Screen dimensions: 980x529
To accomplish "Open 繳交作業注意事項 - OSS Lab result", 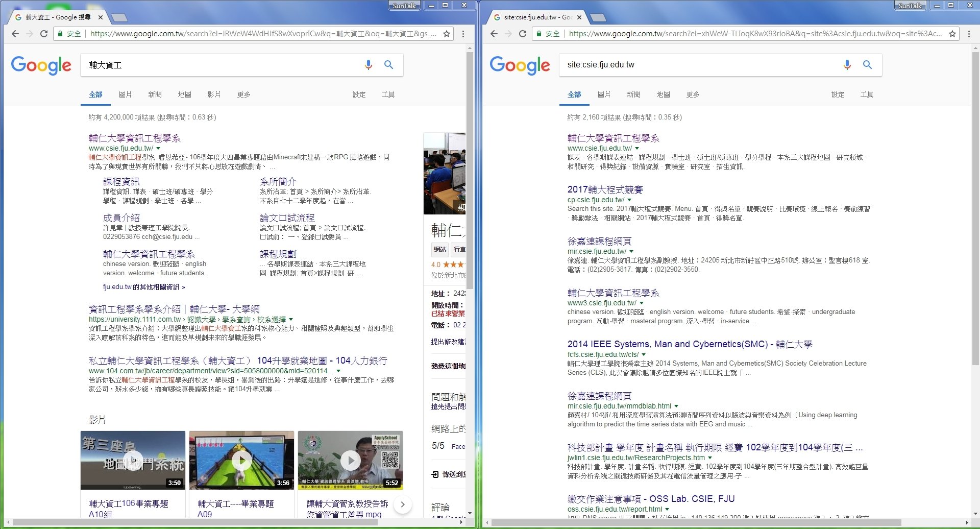I will (x=651, y=499).
